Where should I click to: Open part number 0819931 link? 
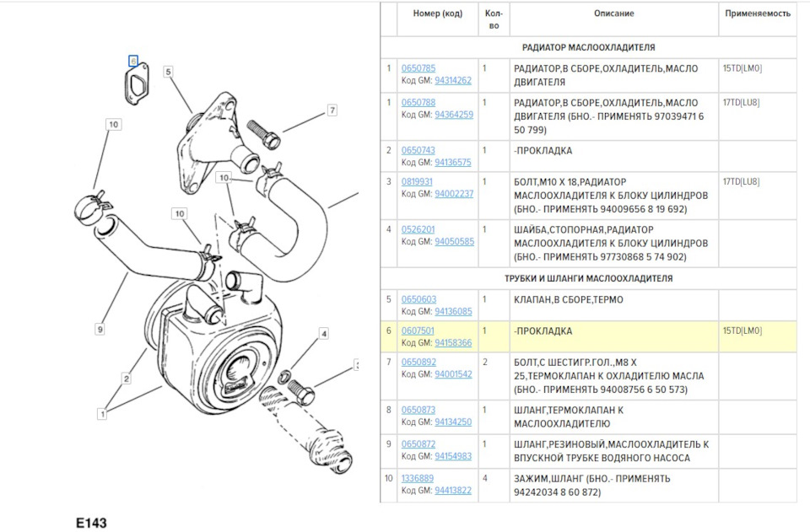click(x=417, y=181)
